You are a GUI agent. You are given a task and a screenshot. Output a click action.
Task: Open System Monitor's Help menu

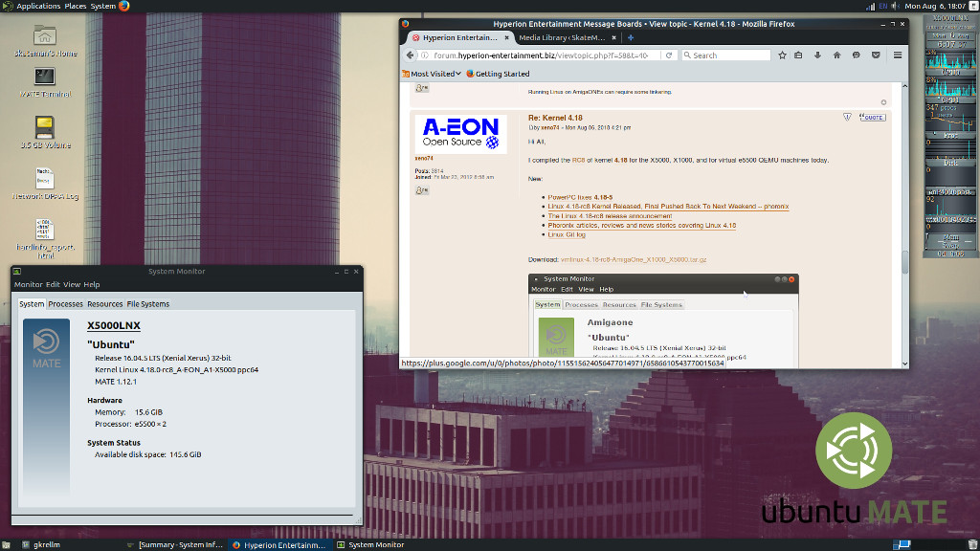pos(92,284)
